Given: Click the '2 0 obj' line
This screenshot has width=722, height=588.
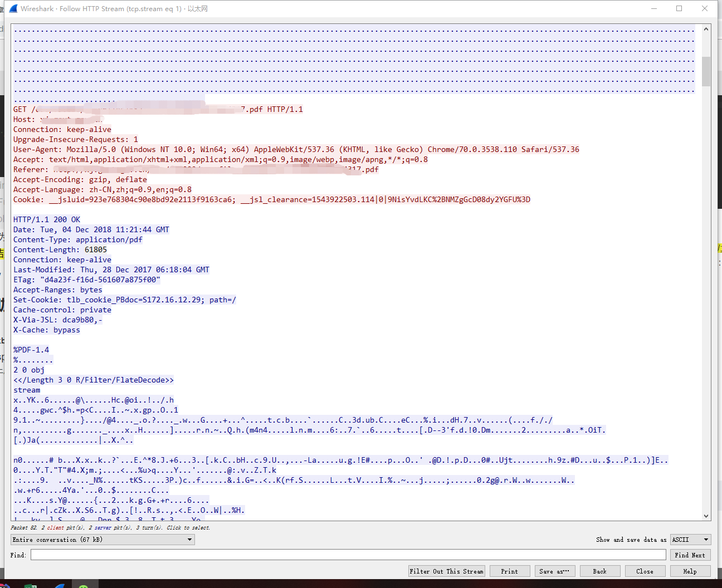Looking at the screenshot, I should pyautogui.click(x=29, y=370).
